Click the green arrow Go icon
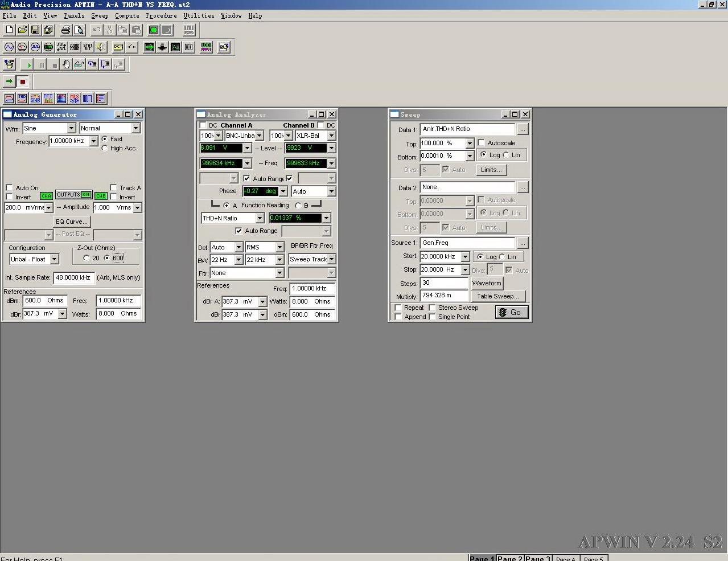Screen dimensions: 728x561 pyautogui.click(x=9, y=81)
